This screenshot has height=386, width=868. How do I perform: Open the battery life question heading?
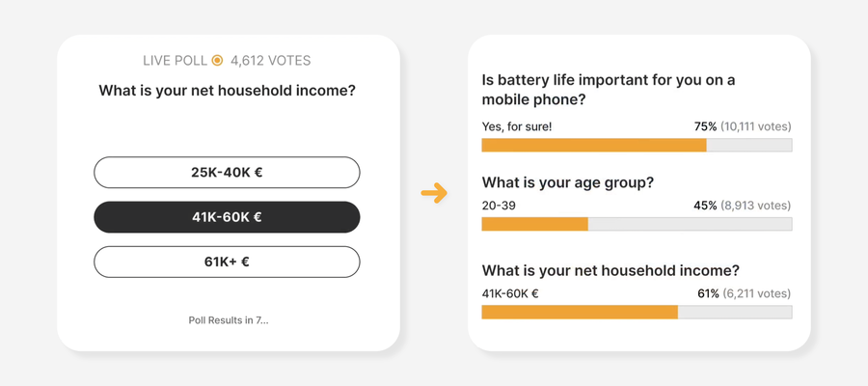point(608,89)
